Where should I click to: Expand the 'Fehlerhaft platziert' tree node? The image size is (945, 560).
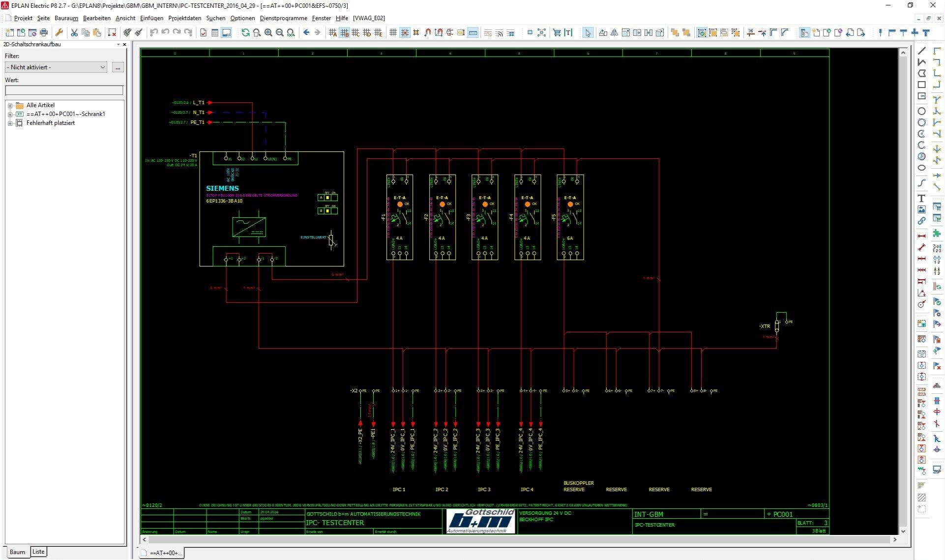tap(10, 123)
